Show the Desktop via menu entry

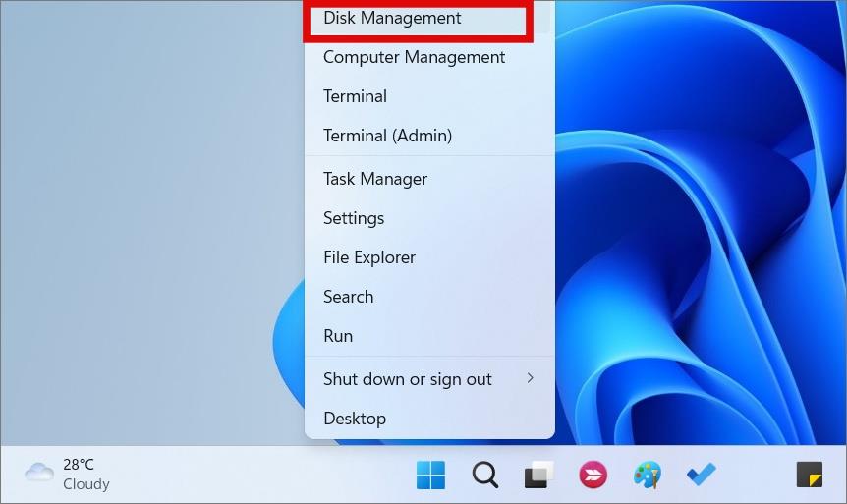tap(429, 419)
